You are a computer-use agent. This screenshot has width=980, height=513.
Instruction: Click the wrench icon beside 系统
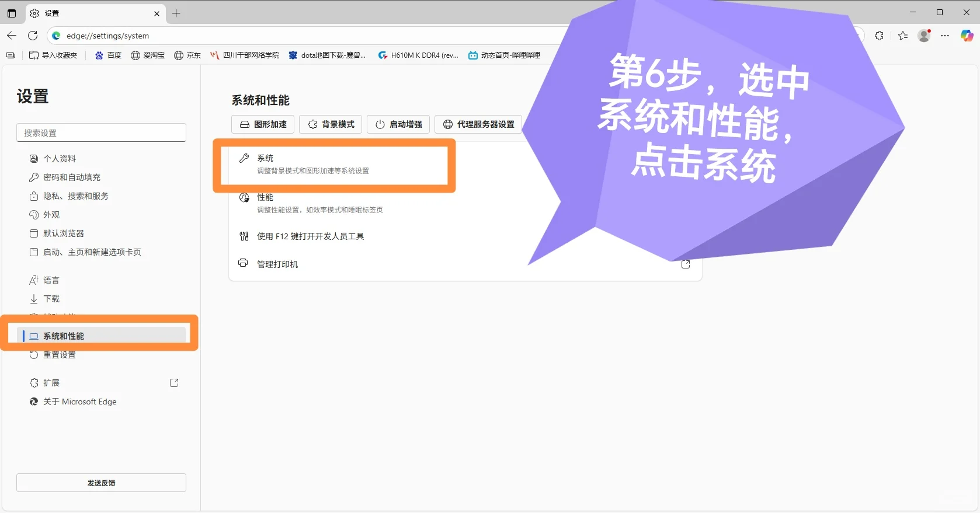pos(244,158)
